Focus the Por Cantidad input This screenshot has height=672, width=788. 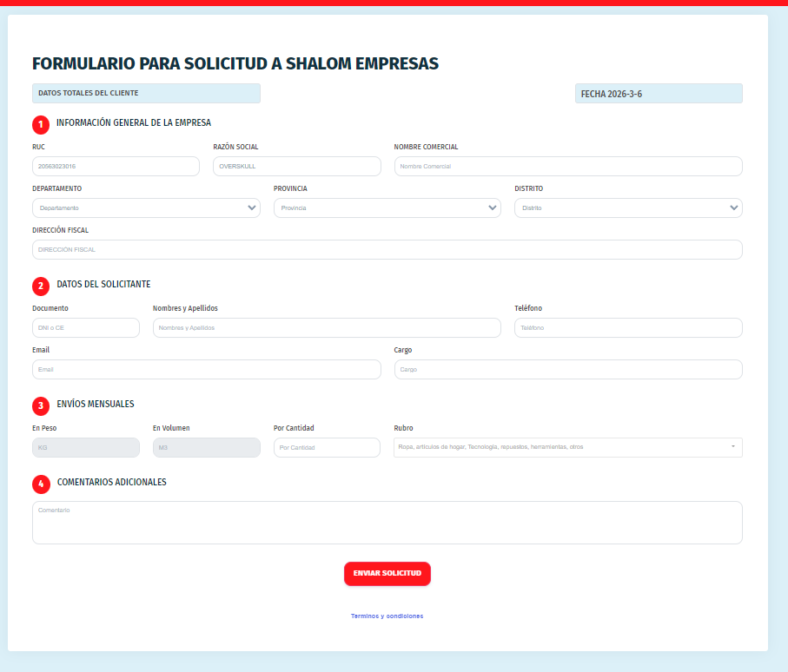click(327, 448)
